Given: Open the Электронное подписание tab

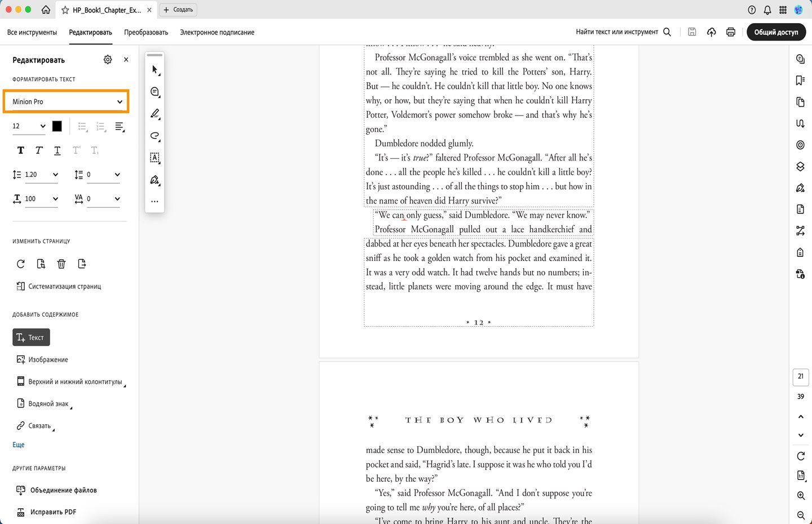Looking at the screenshot, I should (x=217, y=32).
